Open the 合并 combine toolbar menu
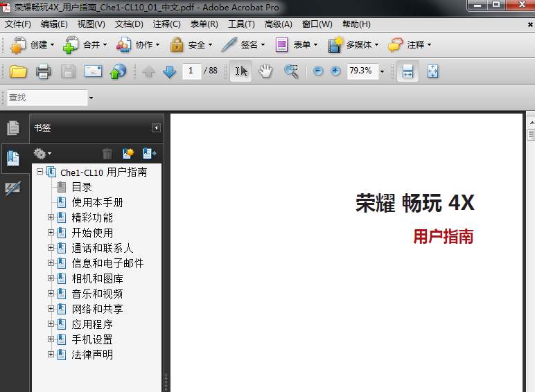 click(x=85, y=44)
